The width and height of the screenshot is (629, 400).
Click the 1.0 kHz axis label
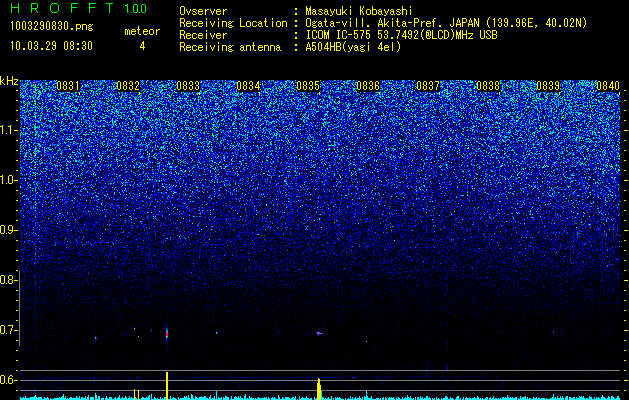point(7,180)
